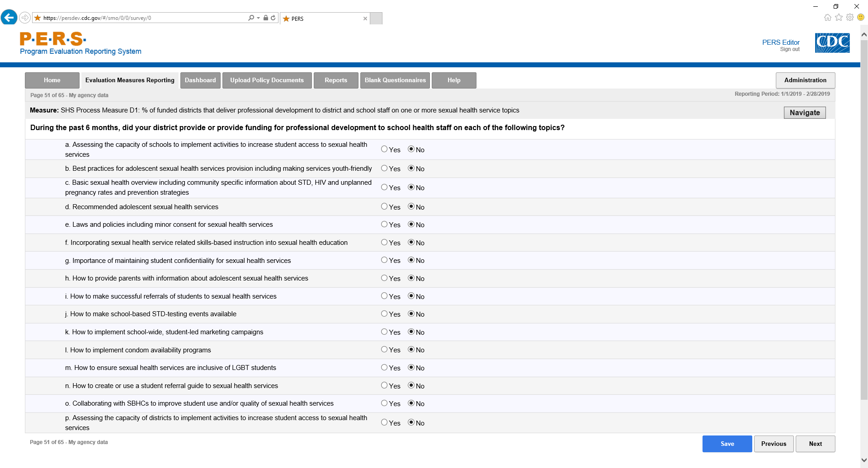
Task: Click the search magnifier icon in address bar
Action: click(x=251, y=18)
